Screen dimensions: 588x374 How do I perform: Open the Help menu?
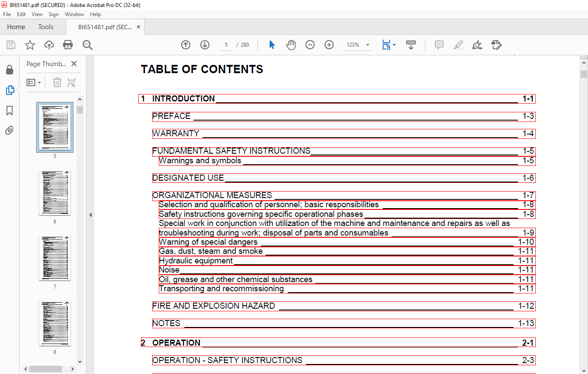(95, 14)
